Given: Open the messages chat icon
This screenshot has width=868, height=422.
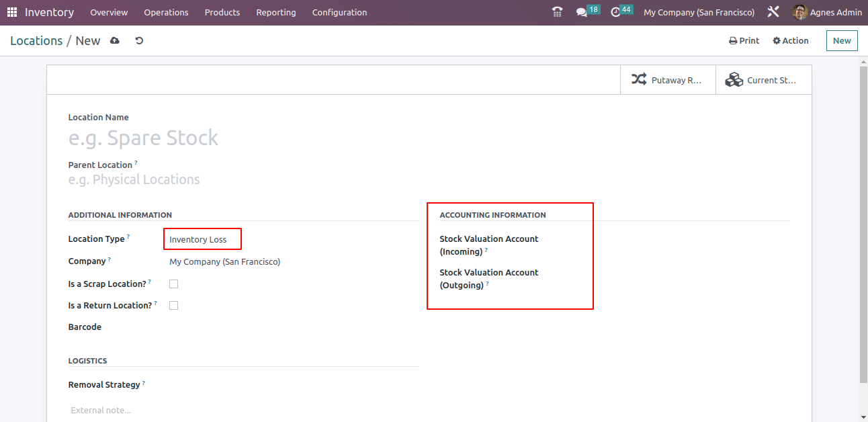Looking at the screenshot, I should pos(582,13).
